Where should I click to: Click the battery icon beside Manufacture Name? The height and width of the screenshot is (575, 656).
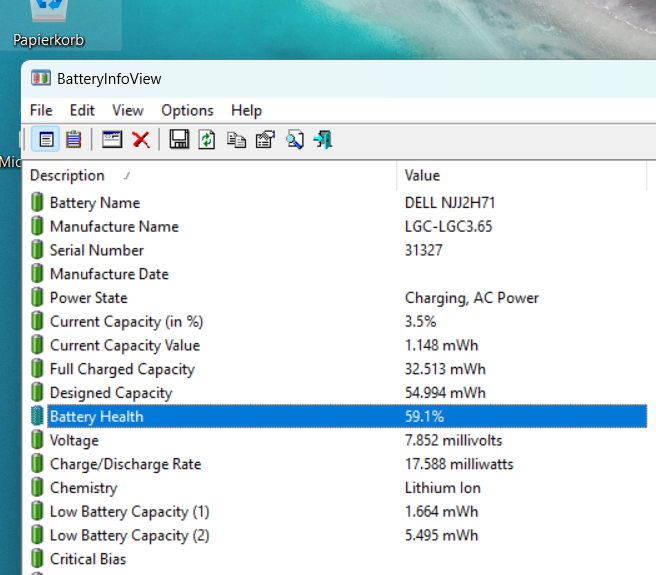coord(37,226)
